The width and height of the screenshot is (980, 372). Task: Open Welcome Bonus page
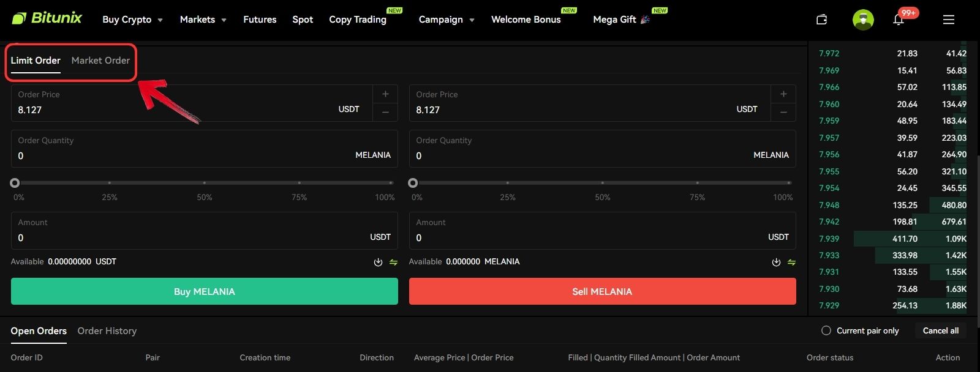point(526,20)
